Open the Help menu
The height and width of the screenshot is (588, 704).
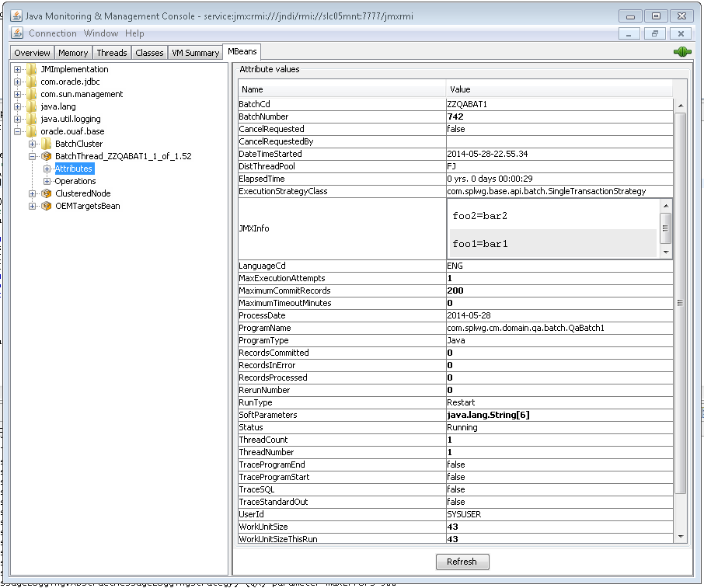pos(134,33)
